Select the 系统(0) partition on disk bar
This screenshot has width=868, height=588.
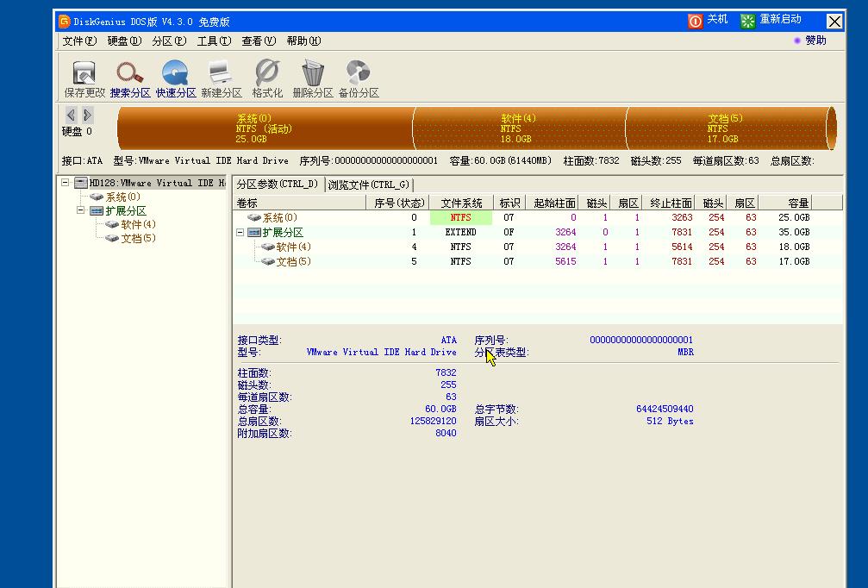click(265, 128)
